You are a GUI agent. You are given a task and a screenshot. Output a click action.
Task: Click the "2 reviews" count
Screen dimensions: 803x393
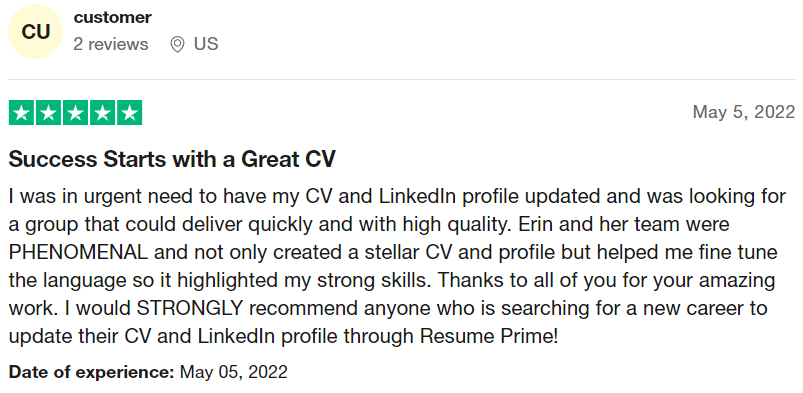click(x=111, y=45)
